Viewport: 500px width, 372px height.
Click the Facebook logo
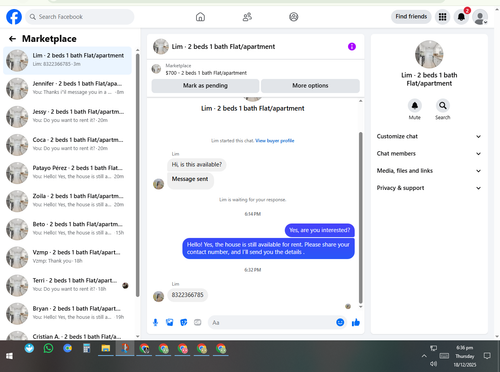(14, 17)
